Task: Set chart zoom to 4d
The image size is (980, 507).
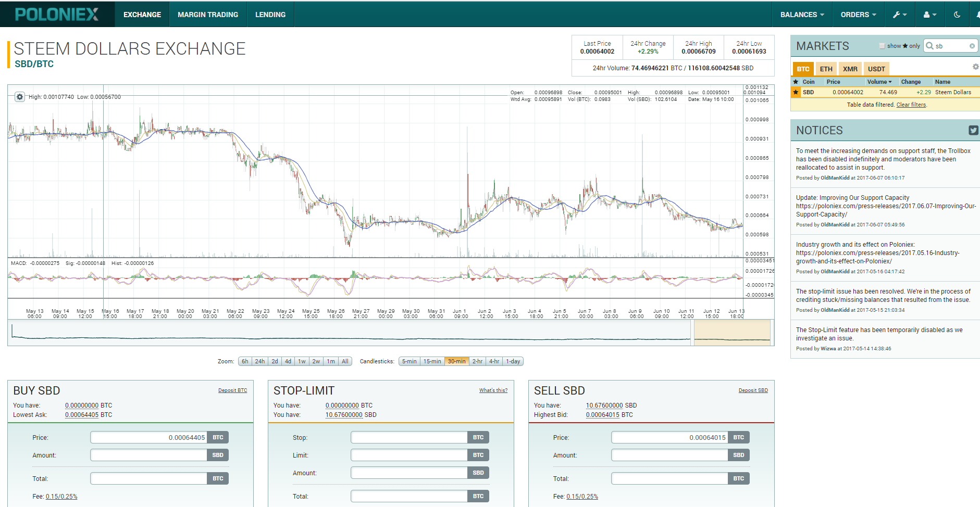Action: (288, 361)
